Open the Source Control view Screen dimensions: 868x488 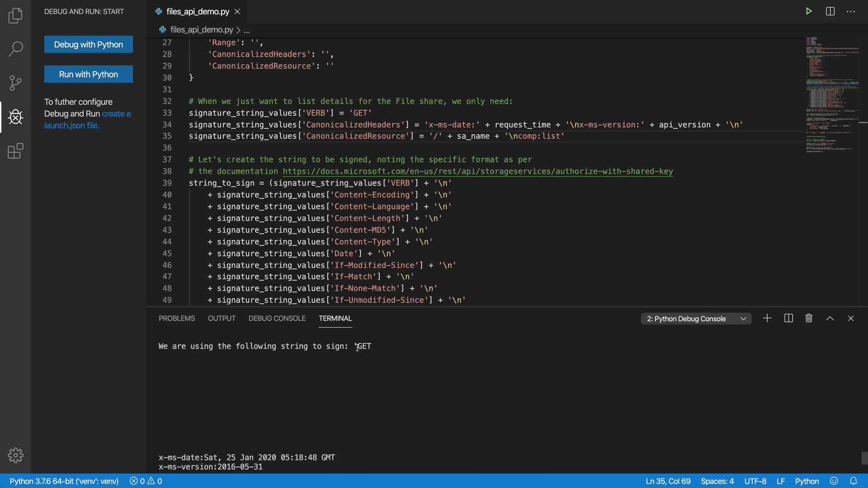(x=15, y=83)
